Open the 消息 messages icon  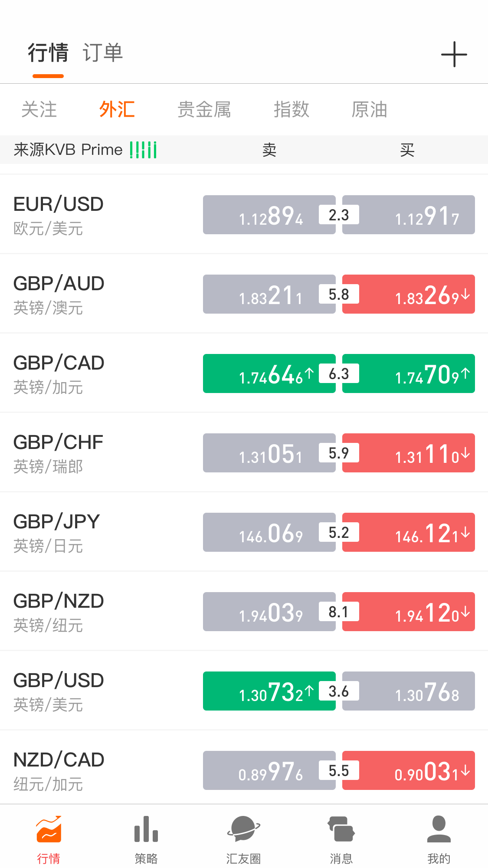tap(341, 829)
